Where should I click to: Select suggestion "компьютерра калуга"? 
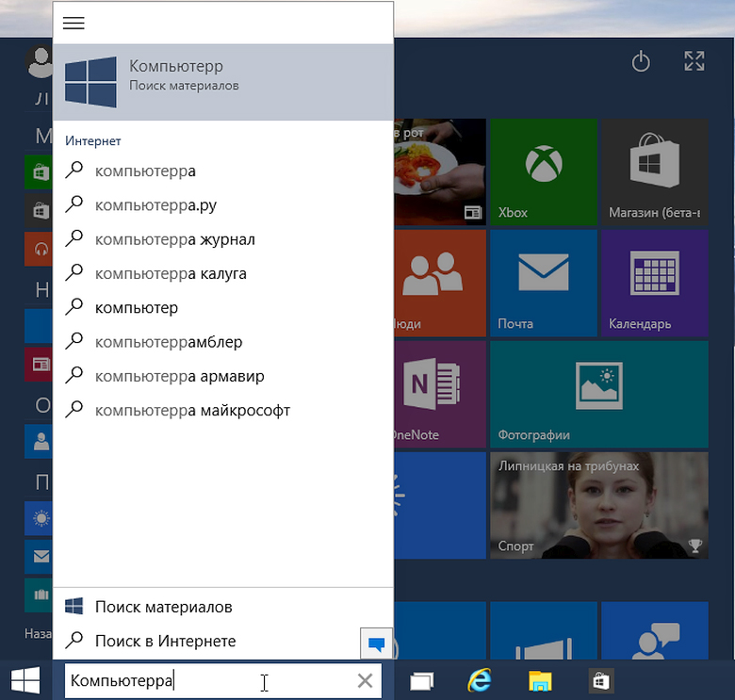[x=223, y=273]
